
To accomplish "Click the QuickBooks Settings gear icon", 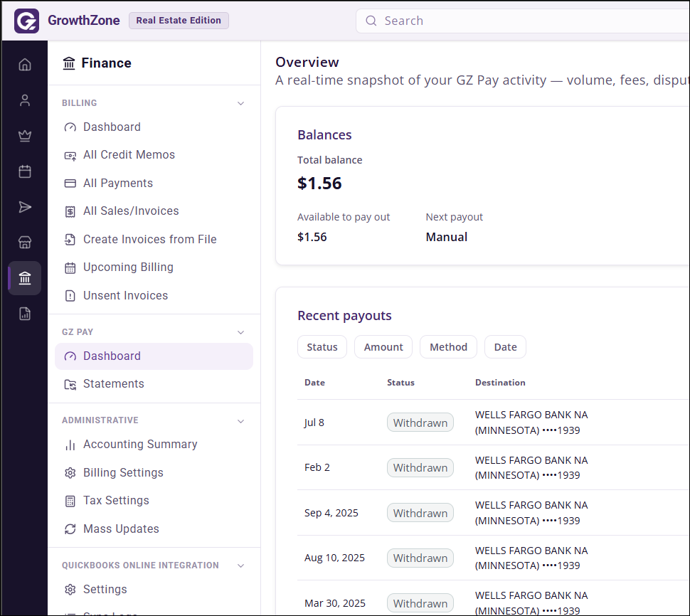I will 70,590.
